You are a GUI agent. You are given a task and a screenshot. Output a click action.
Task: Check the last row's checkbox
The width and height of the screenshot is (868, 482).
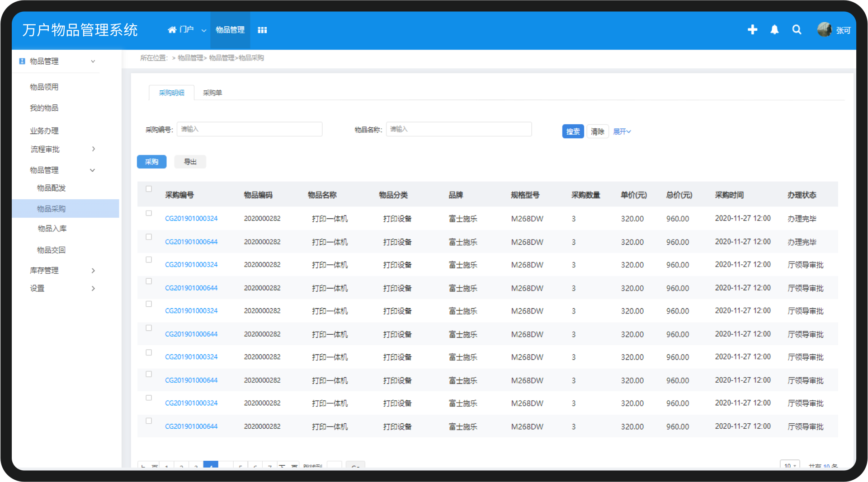(149, 421)
